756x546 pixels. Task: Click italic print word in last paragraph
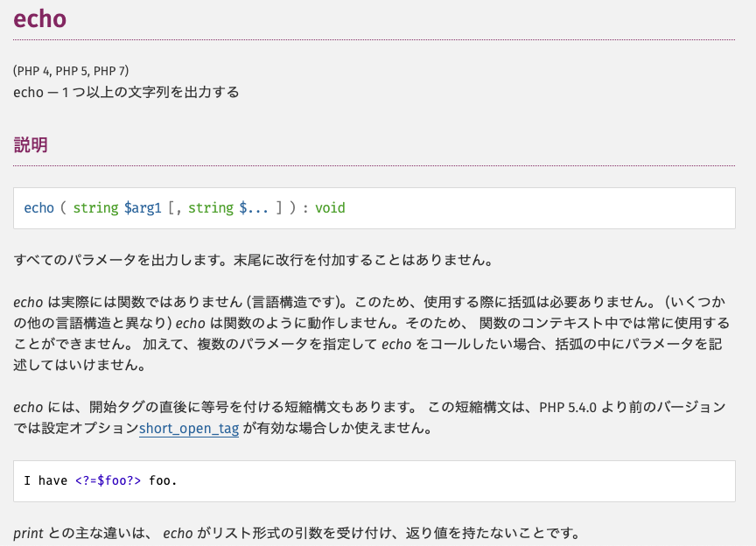(28, 534)
